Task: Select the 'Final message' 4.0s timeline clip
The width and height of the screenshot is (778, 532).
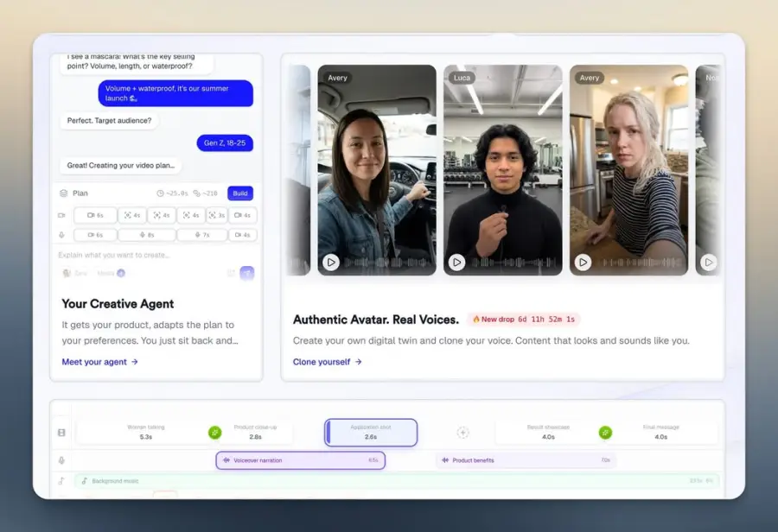Action: (661, 433)
